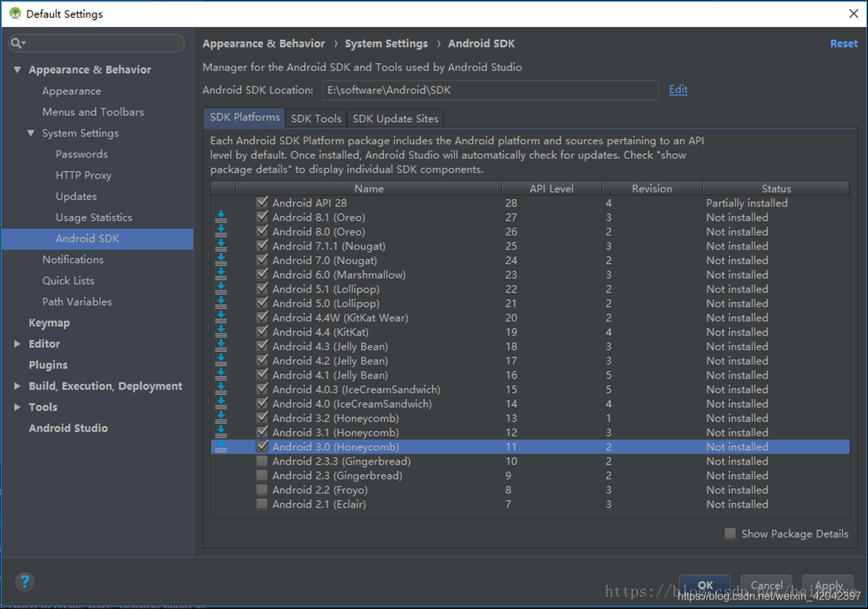The image size is (868, 609).
Task: Click download icon beside Android 4.4W (KitKat Wear)
Action: (x=221, y=318)
